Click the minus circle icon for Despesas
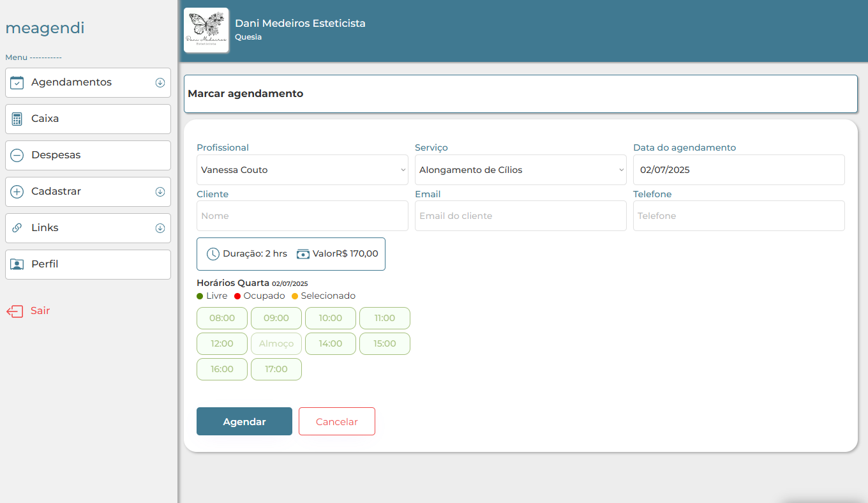Image resolution: width=868 pixels, height=503 pixels. pyautogui.click(x=17, y=155)
